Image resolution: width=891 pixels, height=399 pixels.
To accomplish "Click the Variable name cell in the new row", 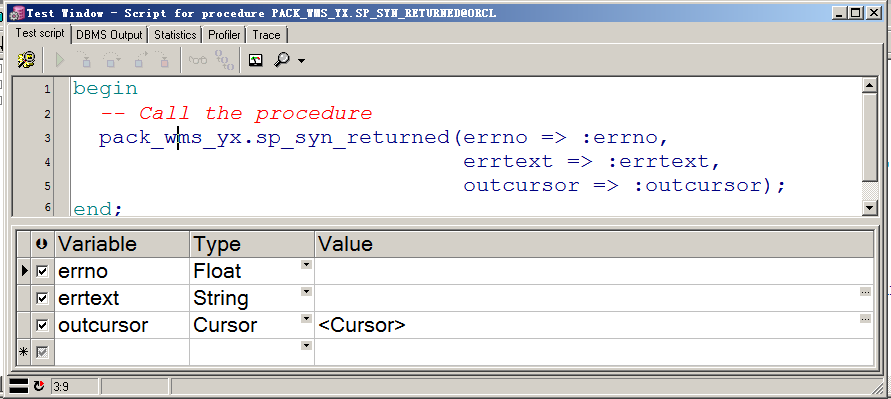I will (122, 352).
